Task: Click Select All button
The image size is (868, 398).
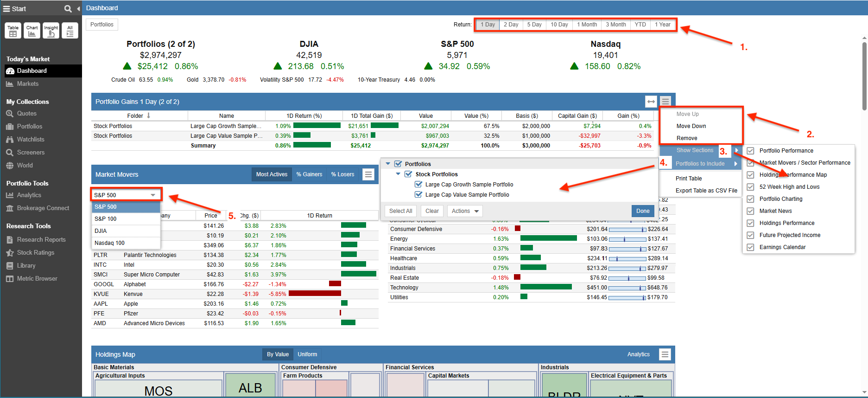Action: [400, 211]
